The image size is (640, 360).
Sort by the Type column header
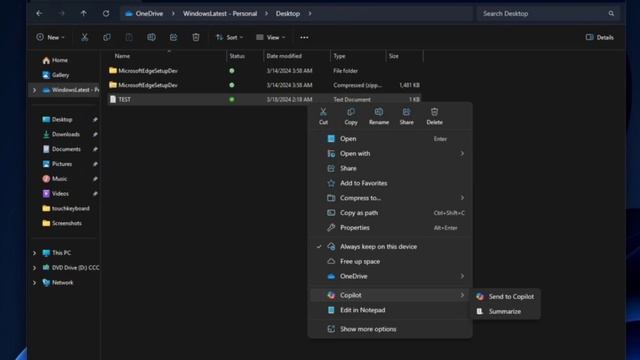[x=339, y=56]
